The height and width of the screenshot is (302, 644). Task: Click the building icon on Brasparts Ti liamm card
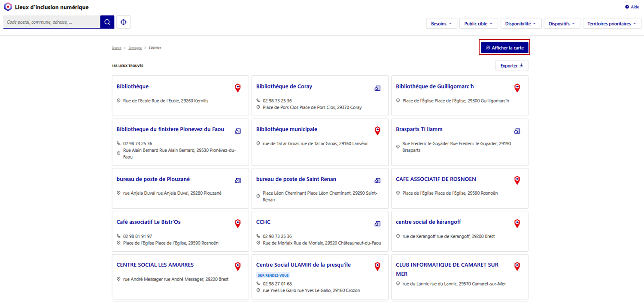pyautogui.click(x=517, y=131)
